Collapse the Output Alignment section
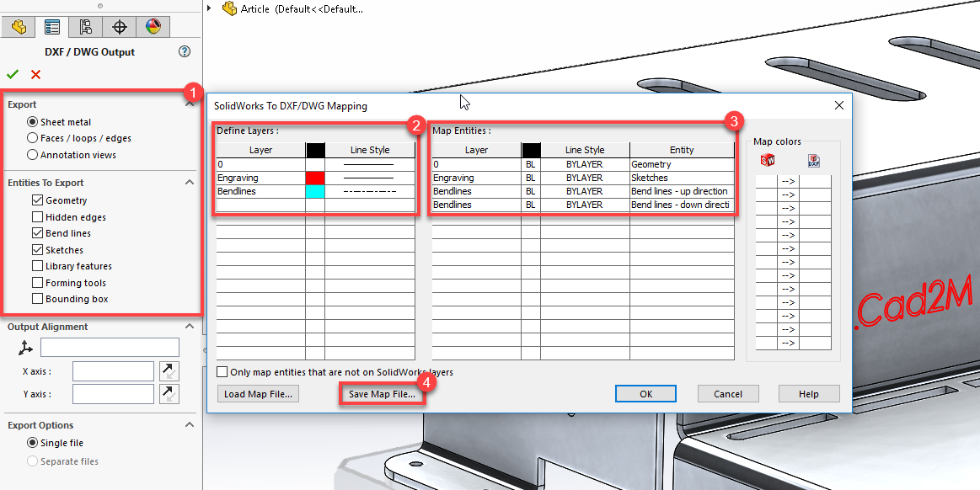Viewport: 980px width, 490px height. [x=190, y=327]
